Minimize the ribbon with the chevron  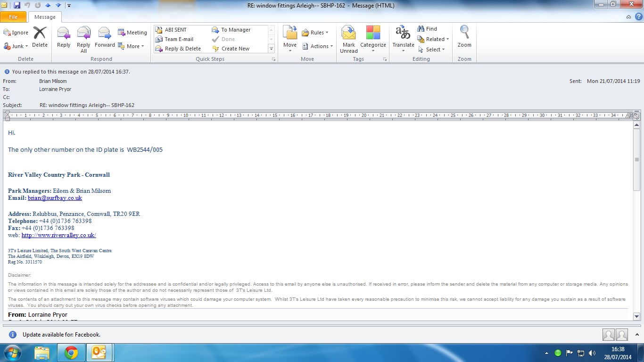(x=628, y=17)
